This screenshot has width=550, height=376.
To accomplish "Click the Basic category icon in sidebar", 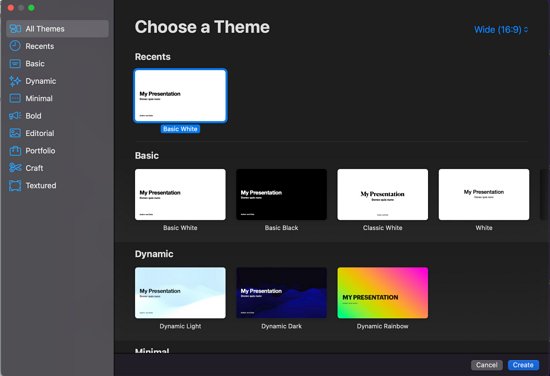I will click(x=15, y=63).
